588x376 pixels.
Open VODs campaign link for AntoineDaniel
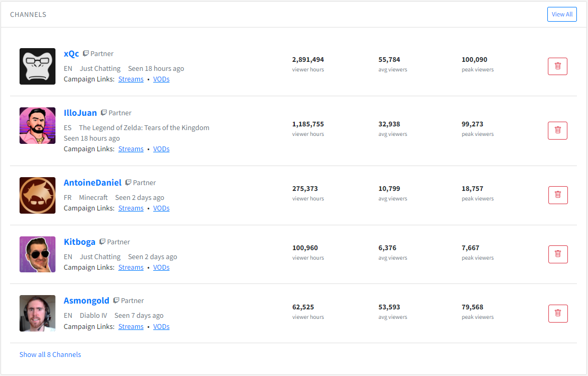click(x=161, y=208)
